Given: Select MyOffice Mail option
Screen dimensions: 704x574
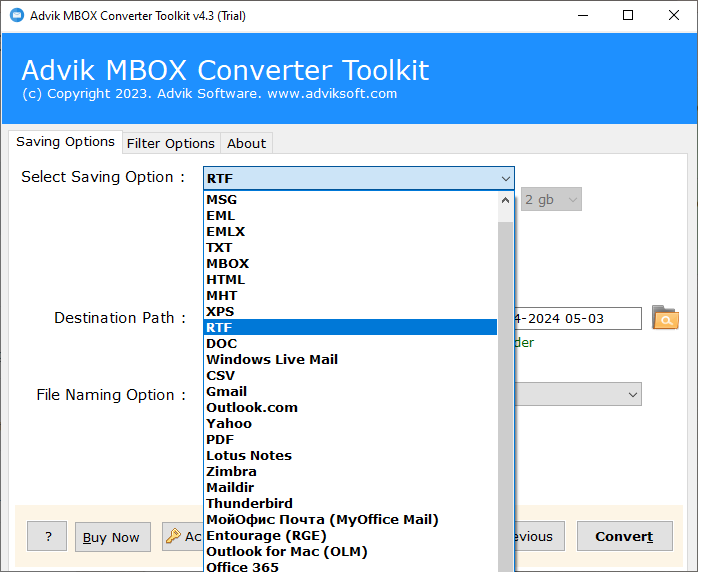Looking at the screenshot, I should click(x=351, y=520).
